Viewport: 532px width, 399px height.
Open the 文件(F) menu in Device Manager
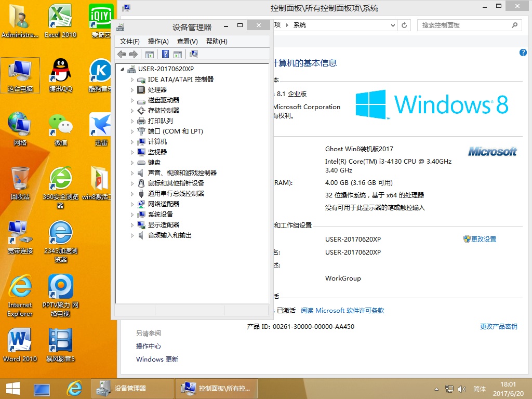129,41
